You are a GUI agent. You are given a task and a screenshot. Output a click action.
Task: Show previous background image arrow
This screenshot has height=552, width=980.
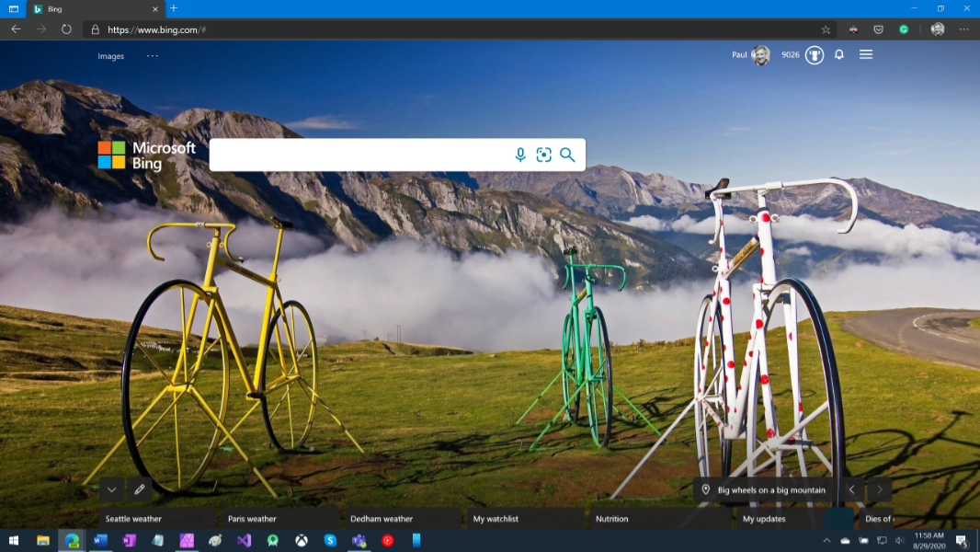point(852,490)
